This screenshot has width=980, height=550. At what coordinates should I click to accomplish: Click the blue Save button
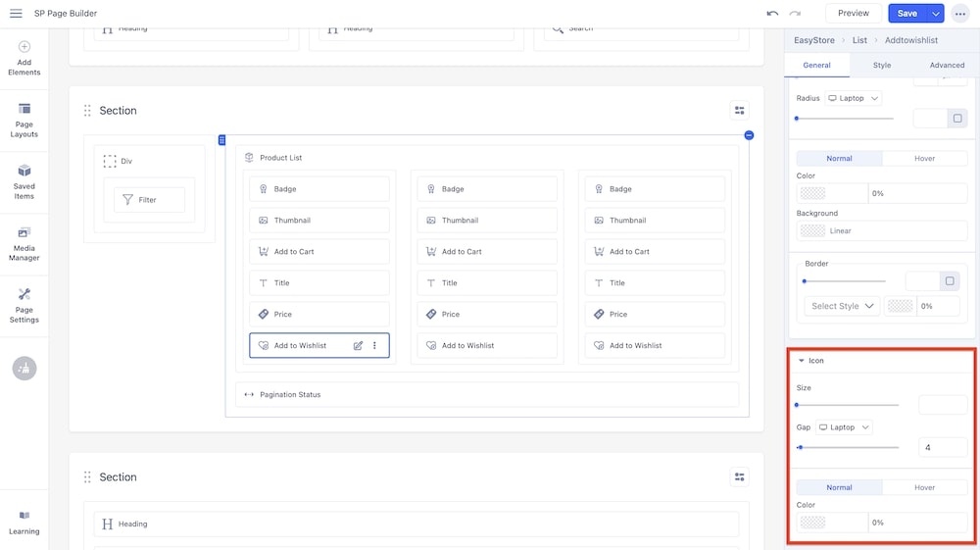(x=906, y=14)
